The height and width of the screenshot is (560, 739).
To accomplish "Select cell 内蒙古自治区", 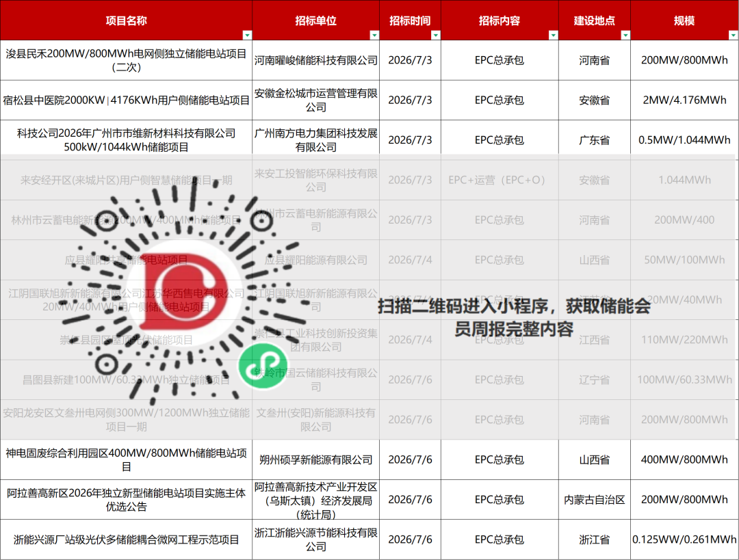I will pyautogui.click(x=595, y=500).
